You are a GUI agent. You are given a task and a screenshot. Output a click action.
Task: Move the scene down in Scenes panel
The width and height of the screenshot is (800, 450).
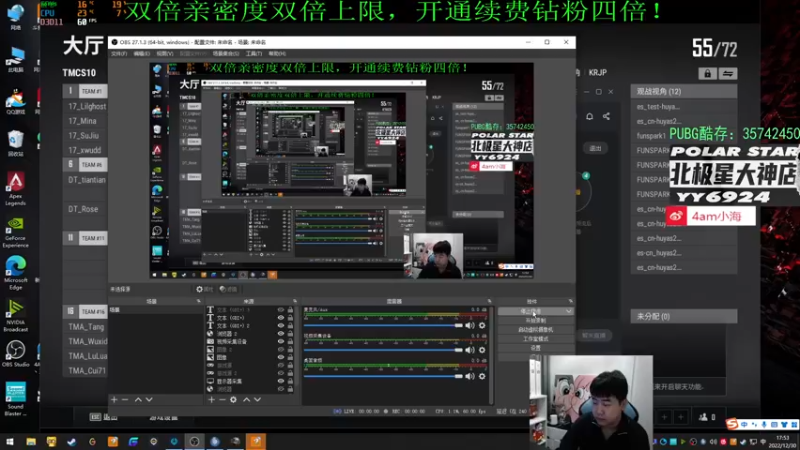(x=149, y=399)
